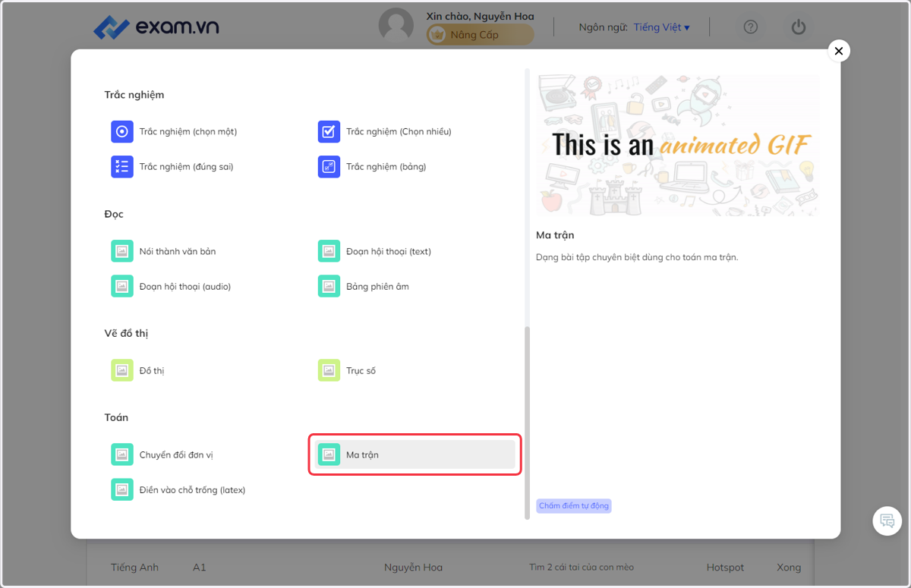Click the Ma trận title in preview pane

555,235
